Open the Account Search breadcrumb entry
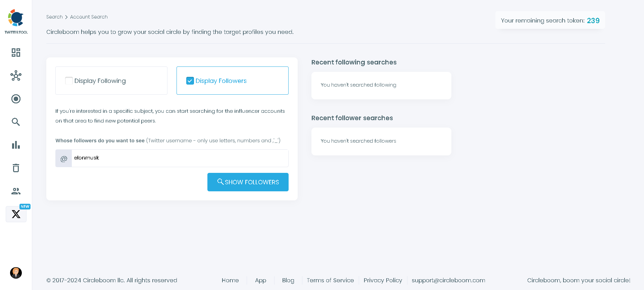This screenshot has height=290, width=644. (x=89, y=17)
